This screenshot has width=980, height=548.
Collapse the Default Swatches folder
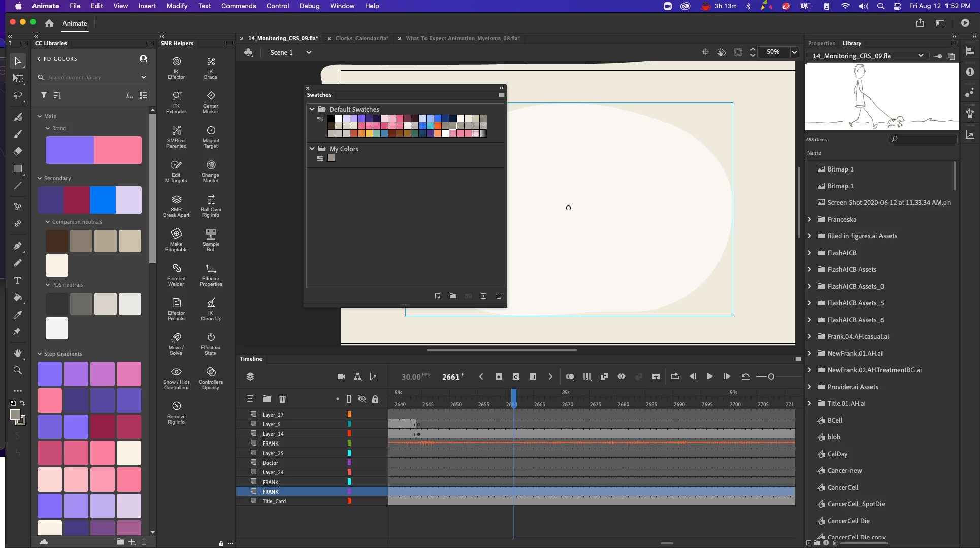click(312, 109)
